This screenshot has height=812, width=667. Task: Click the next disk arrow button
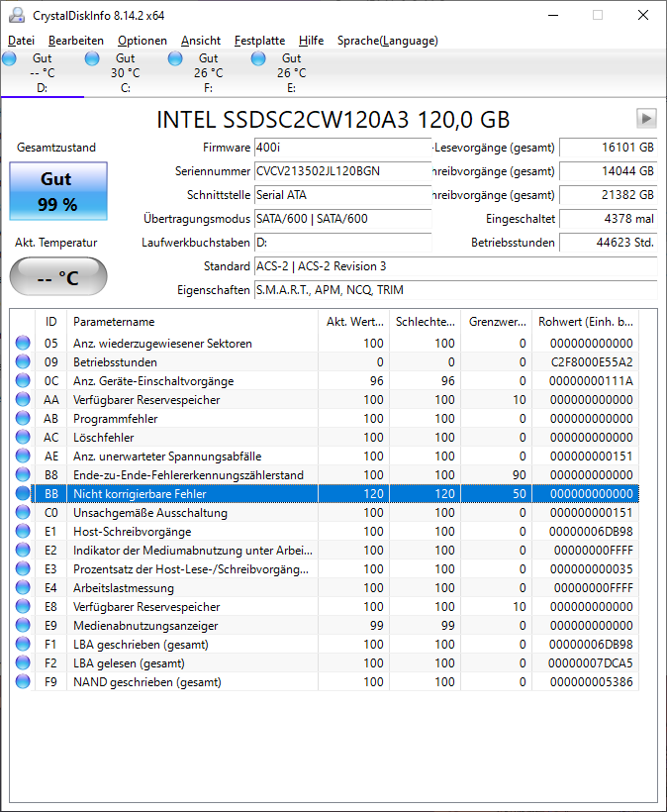pos(646,119)
